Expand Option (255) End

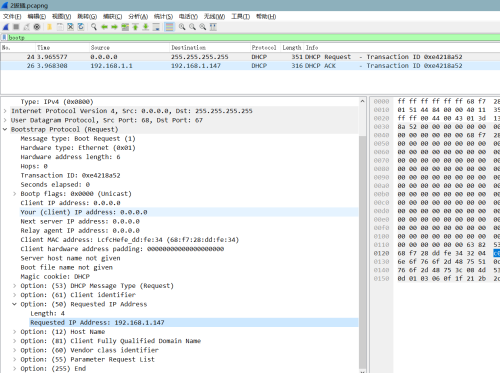coord(14,369)
